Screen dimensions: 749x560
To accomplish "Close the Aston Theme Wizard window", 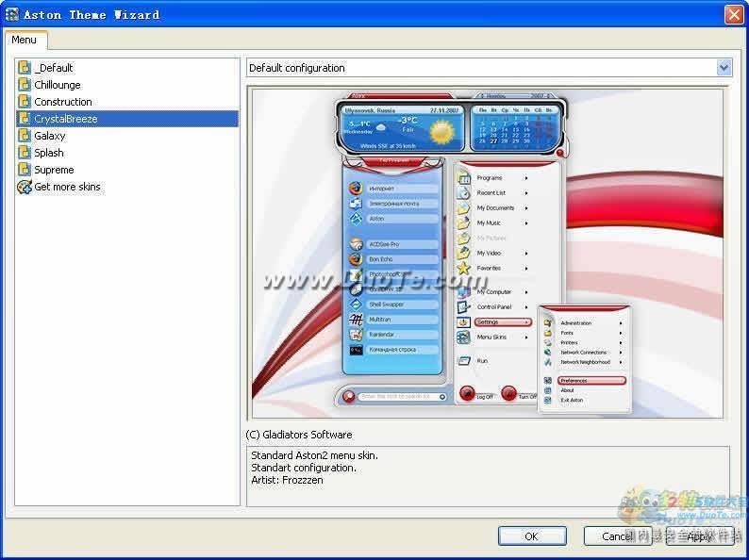I will pos(733,15).
